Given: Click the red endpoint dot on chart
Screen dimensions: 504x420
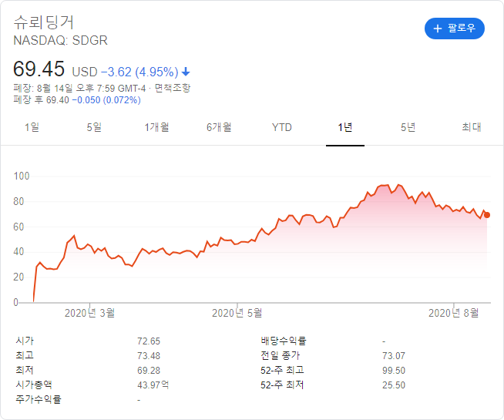Looking at the screenshot, I should tap(487, 215).
